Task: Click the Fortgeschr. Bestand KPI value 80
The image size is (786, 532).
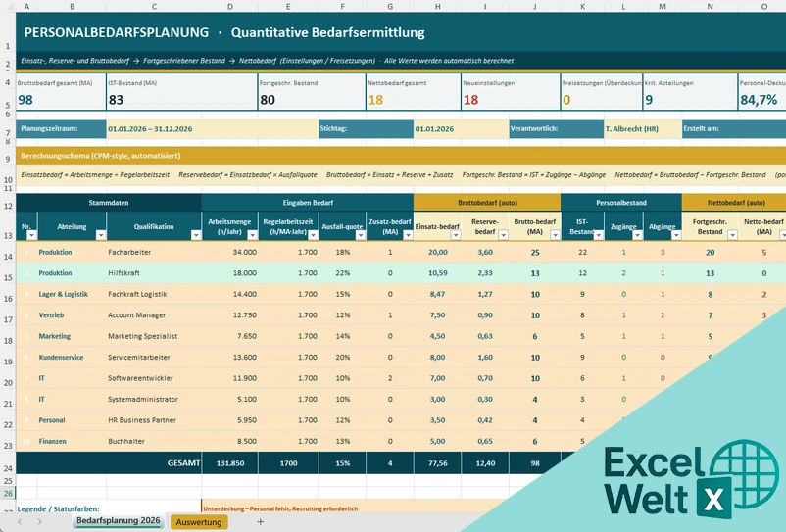Action: point(268,100)
